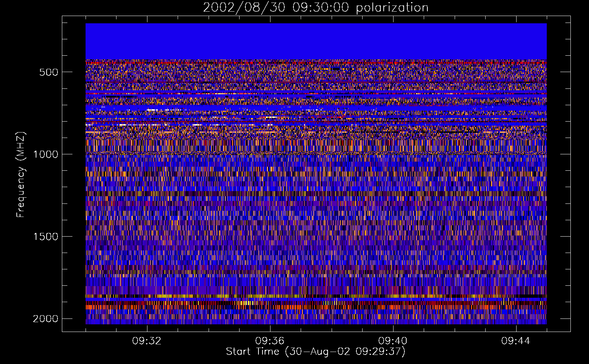Image resolution: width=589 pixels, height=364 pixels.
Task: Select the 'Frequency (MHZ)' y-axis label
Action: tap(21, 175)
